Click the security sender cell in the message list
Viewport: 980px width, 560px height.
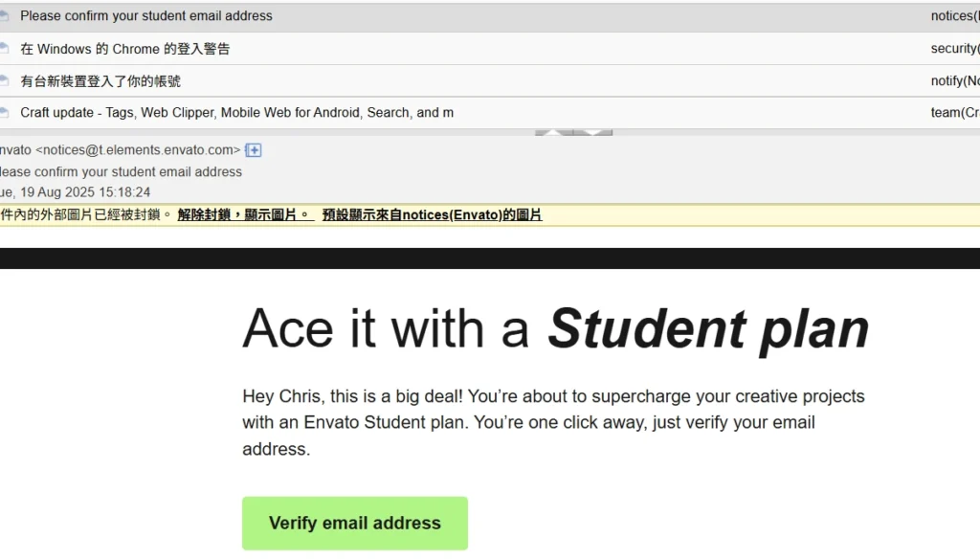point(955,49)
